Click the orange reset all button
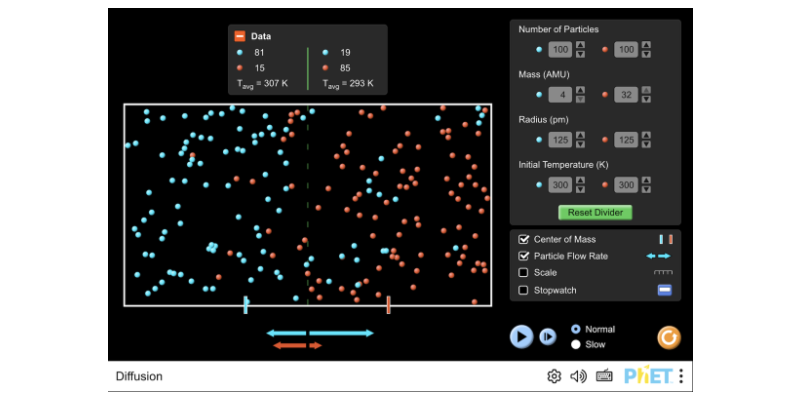The image size is (800, 400). click(669, 338)
